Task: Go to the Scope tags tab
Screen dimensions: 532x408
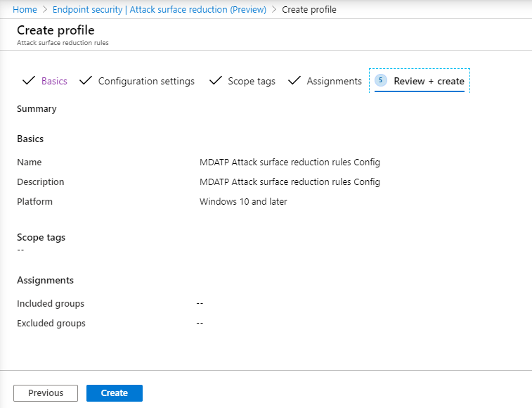Action: point(252,81)
